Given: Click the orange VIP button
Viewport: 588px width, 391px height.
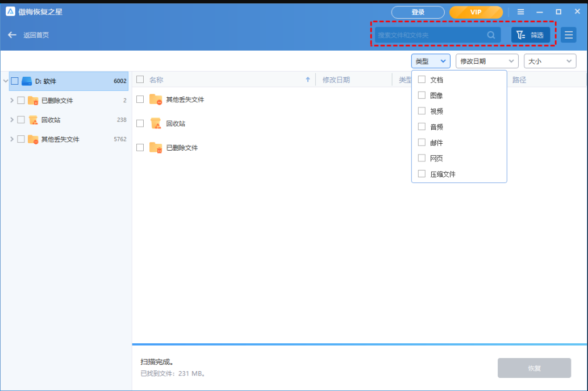Looking at the screenshot, I should tap(476, 13).
